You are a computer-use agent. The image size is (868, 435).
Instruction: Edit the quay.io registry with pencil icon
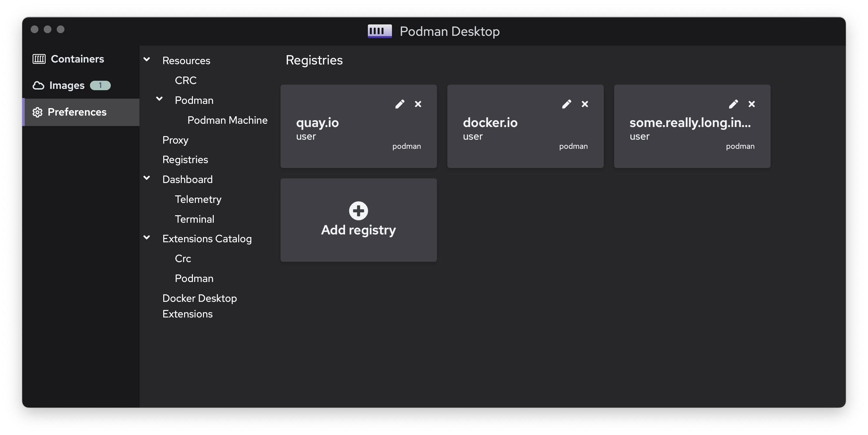(400, 104)
